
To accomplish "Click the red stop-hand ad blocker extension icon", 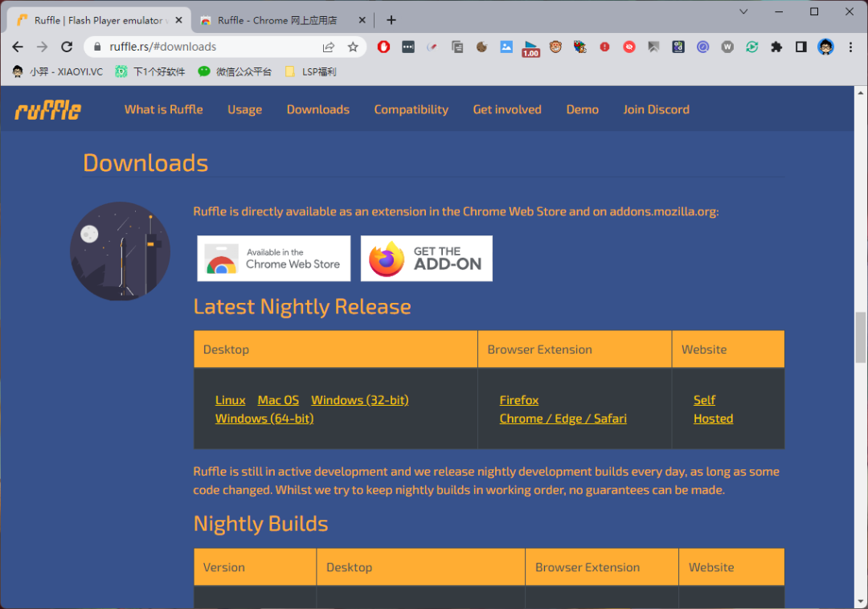I will (x=383, y=47).
